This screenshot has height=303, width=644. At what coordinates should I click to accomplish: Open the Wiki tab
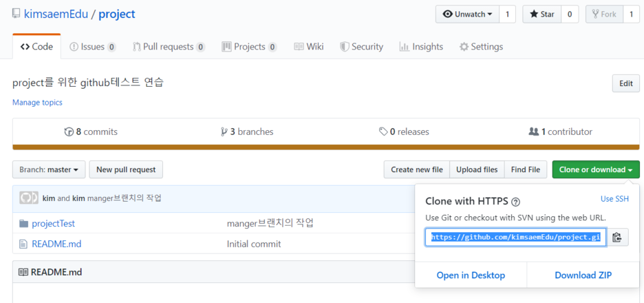point(309,47)
